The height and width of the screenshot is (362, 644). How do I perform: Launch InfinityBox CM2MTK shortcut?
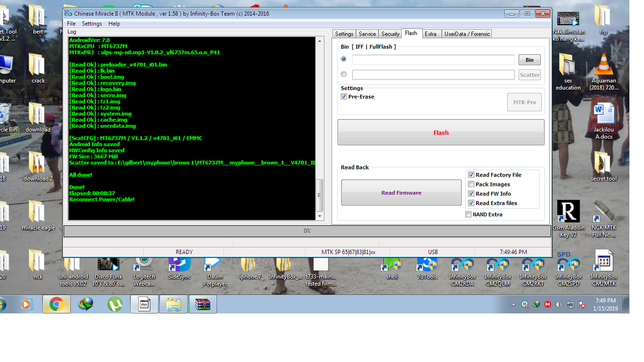pos(603,268)
